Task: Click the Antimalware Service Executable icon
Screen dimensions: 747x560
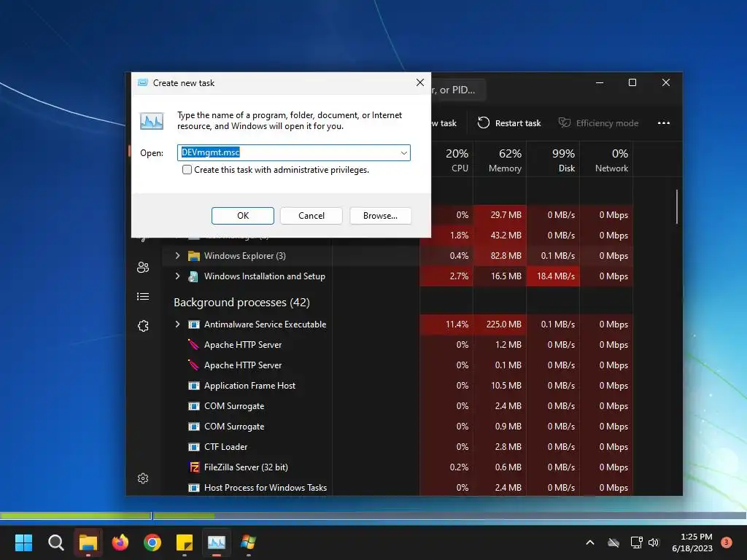Action: point(194,324)
